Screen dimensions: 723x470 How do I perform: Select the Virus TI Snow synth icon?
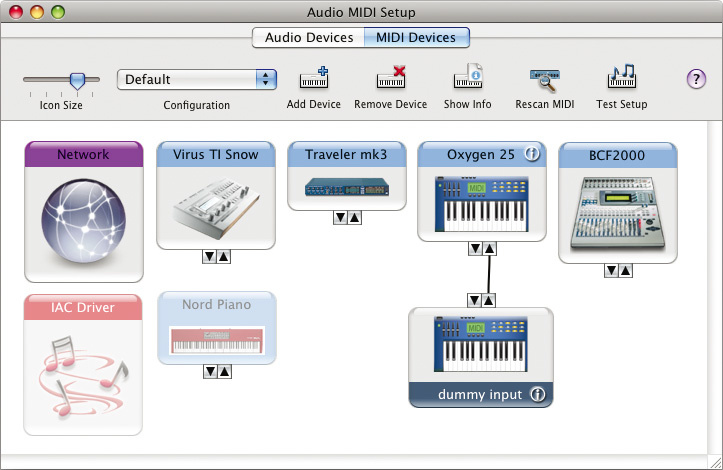216,208
